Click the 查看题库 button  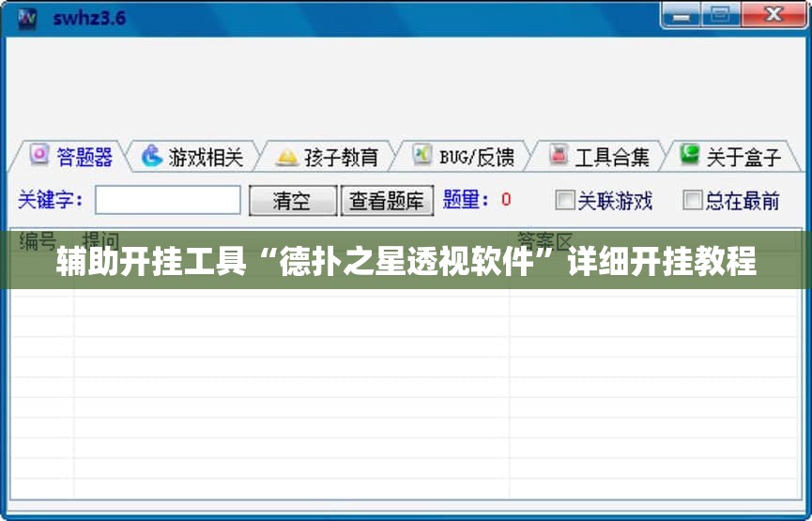pos(387,201)
